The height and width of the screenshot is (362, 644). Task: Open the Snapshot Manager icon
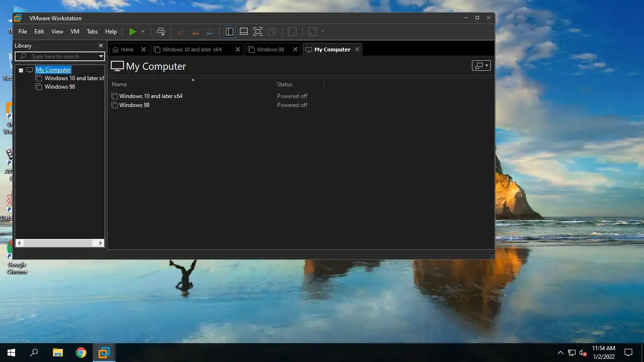[x=209, y=32]
